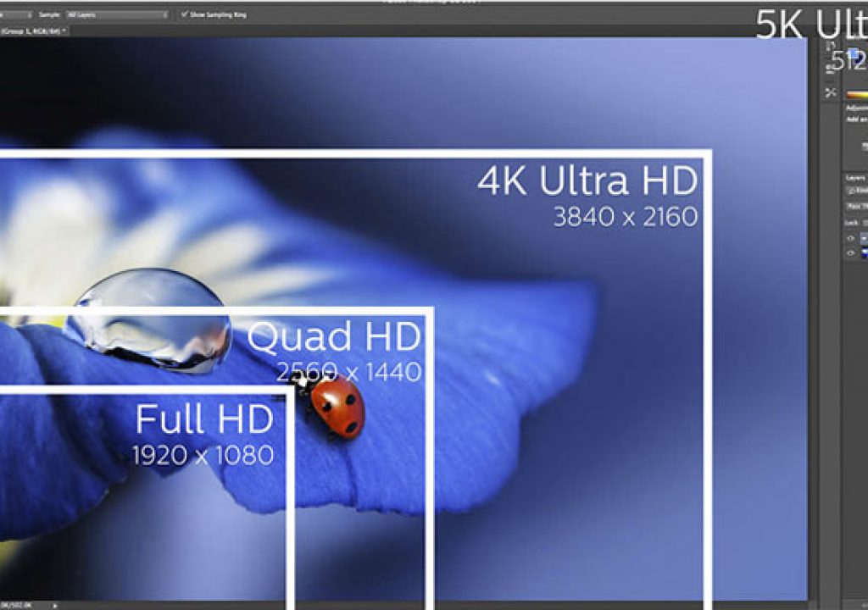Screen dimensions: 868x610
Task: Click the status bar arrow at bottom
Action: pyautogui.click(x=55, y=606)
